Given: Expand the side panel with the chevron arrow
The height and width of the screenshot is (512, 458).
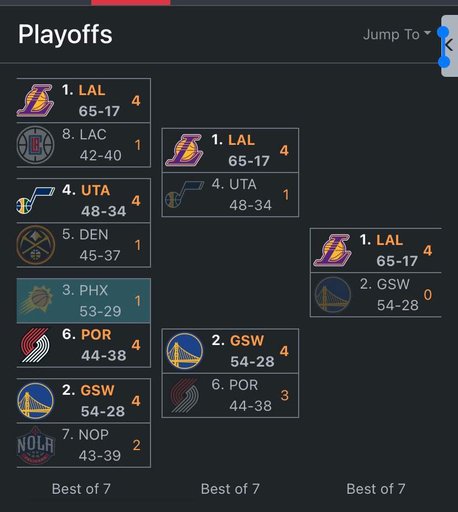Looking at the screenshot, I should pyautogui.click(x=450, y=46).
